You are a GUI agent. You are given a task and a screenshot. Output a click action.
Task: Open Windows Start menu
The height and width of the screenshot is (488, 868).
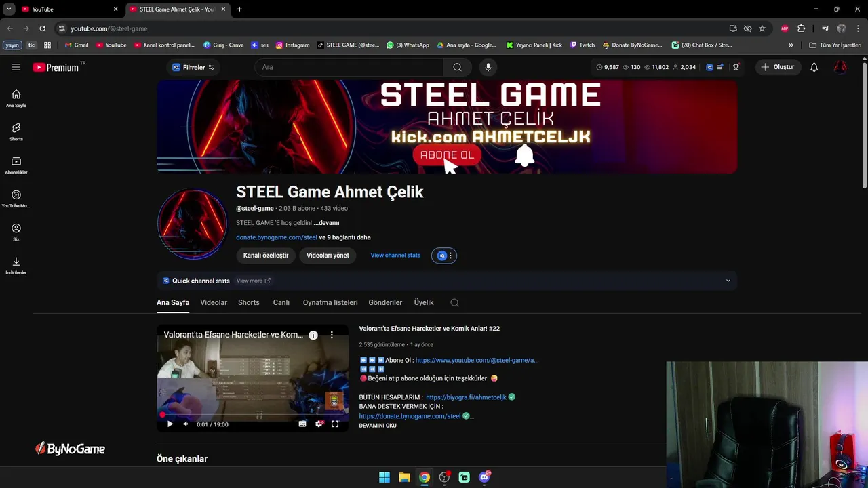pyautogui.click(x=384, y=477)
